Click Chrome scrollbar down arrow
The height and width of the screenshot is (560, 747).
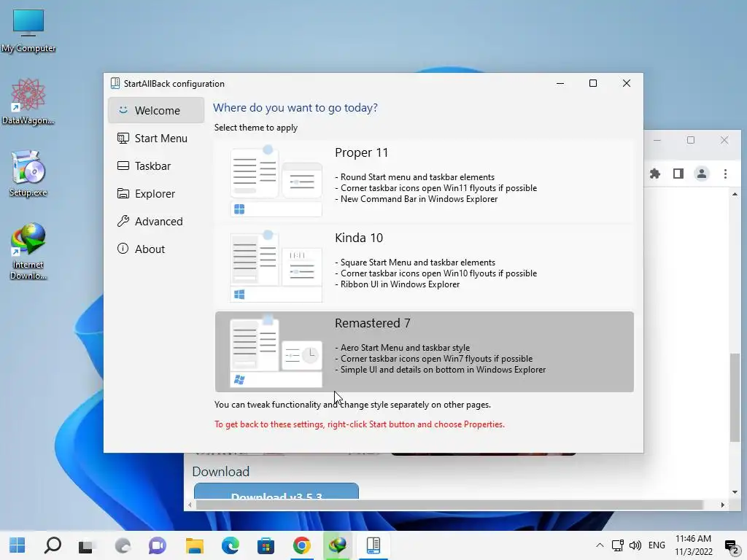(x=735, y=492)
